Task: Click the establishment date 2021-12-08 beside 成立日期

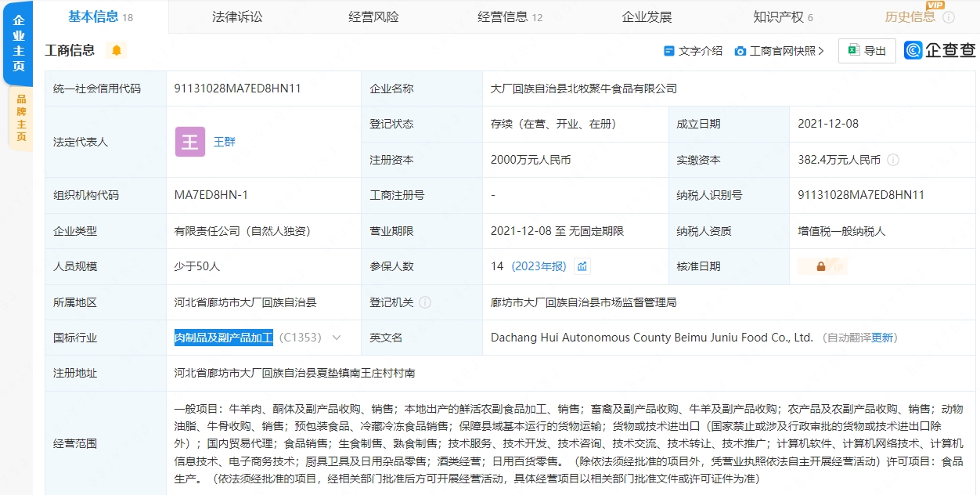Action: tap(828, 124)
